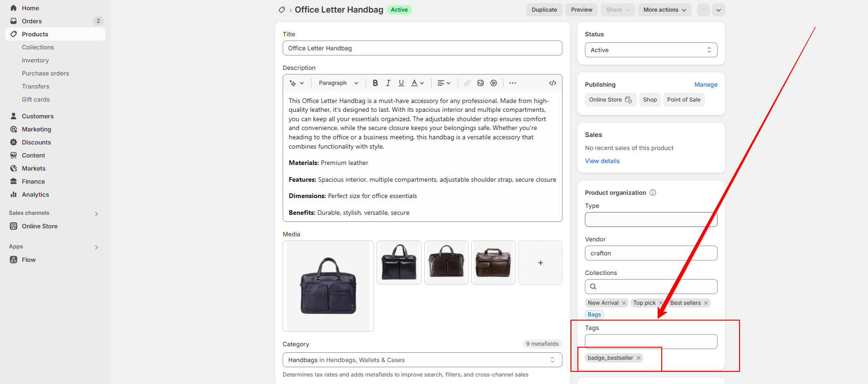Image resolution: width=868 pixels, height=384 pixels.
Task: Open the text color picker
Action: tap(418, 83)
